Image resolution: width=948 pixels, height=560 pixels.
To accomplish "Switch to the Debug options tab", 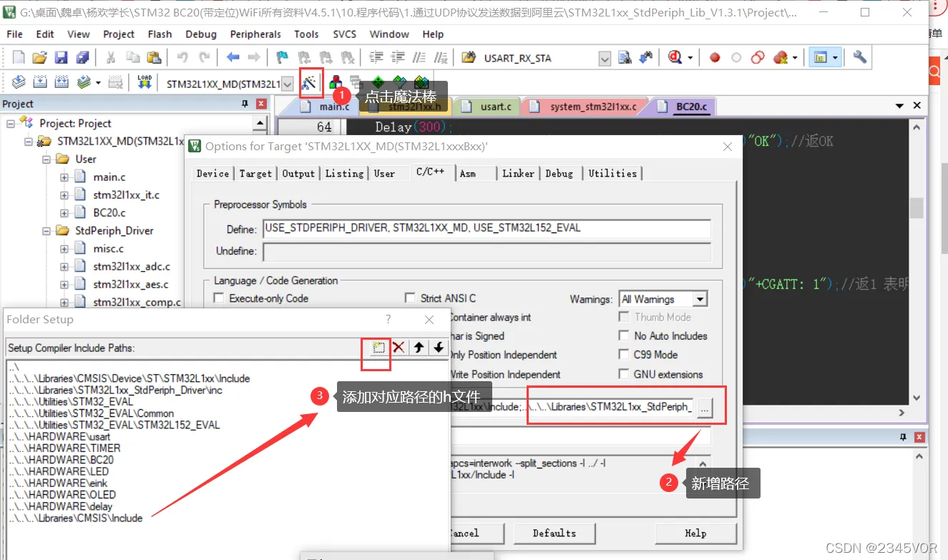I will coord(559,173).
